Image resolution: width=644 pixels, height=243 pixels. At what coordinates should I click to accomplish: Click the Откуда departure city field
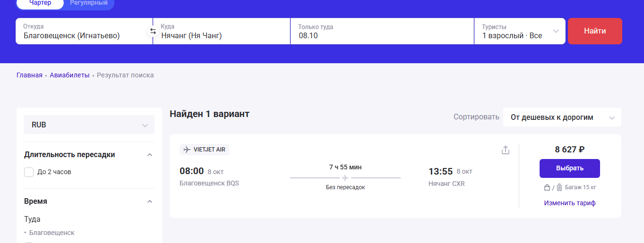(x=84, y=31)
